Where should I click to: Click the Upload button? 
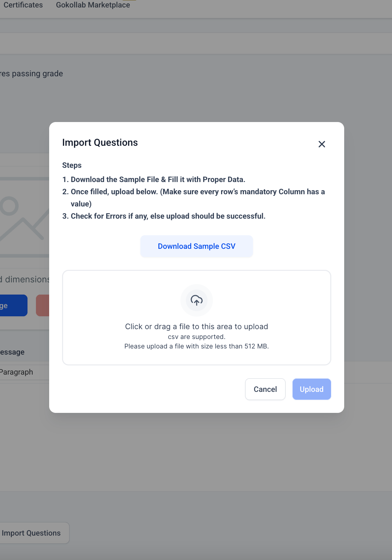[312, 389]
